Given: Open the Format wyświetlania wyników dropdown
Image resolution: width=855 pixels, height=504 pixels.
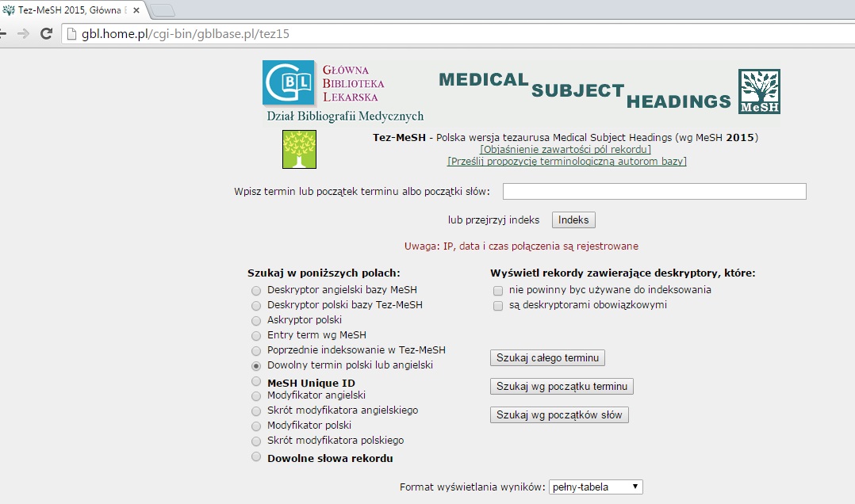Looking at the screenshot, I should pyautogui.click(x=596, y=487).
